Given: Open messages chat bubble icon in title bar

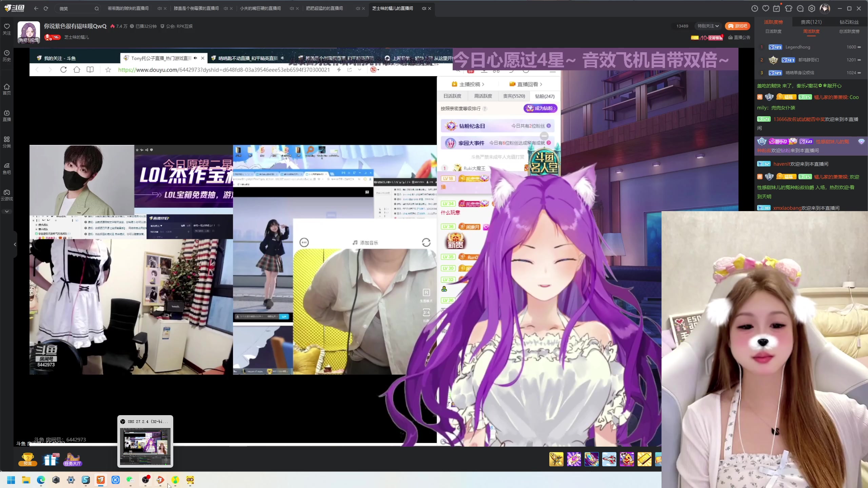Looking at the screenshot, I should tap(800, 8).
